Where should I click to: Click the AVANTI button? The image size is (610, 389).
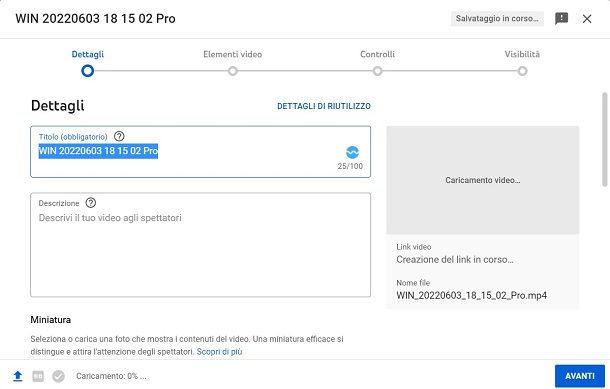580,376
